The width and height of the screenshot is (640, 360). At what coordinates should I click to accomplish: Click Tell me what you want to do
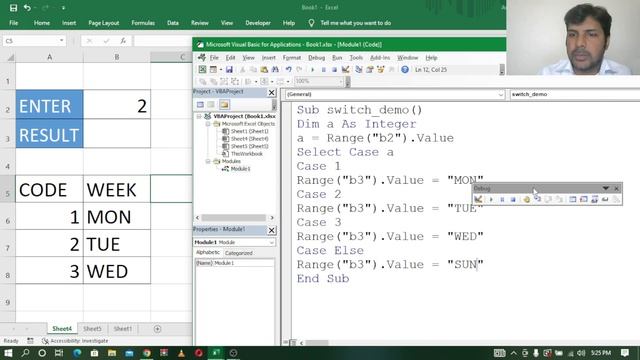point(356,23)
